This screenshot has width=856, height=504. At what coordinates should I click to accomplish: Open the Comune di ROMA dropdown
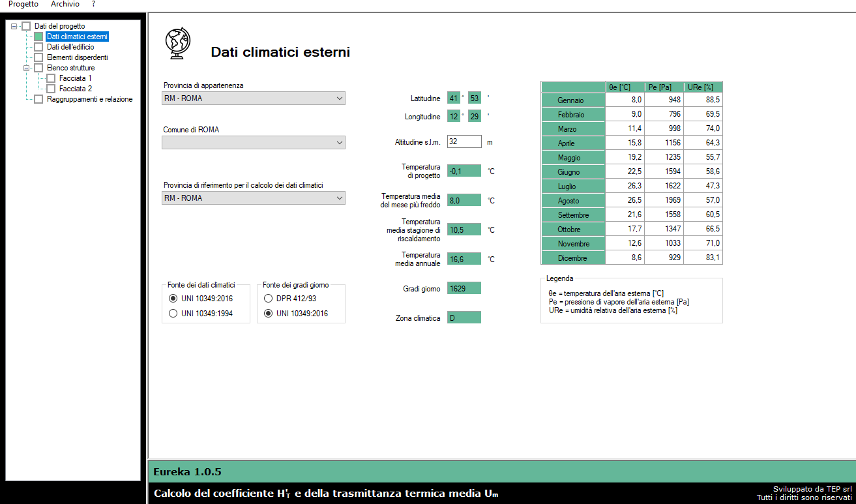pyautogui.click(x=254, y=143)
